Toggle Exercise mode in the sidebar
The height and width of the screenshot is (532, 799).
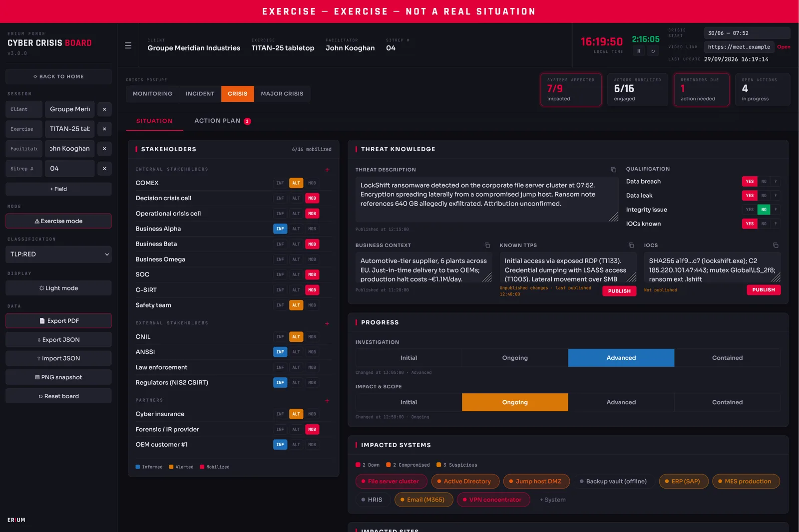click(58, 221)
